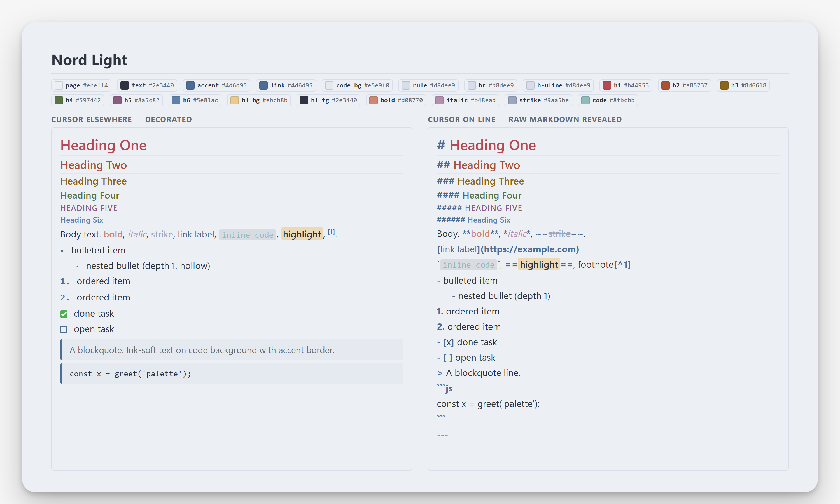Click the decorated highlight word
The height and width of the screenshot is (504, 840).
(302, 234)
